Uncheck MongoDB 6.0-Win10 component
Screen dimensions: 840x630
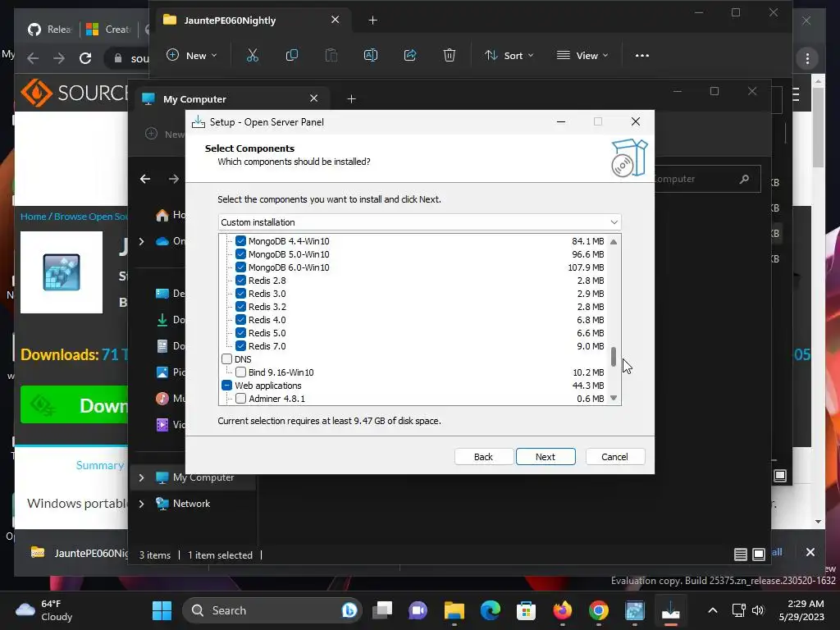point(240,267)
